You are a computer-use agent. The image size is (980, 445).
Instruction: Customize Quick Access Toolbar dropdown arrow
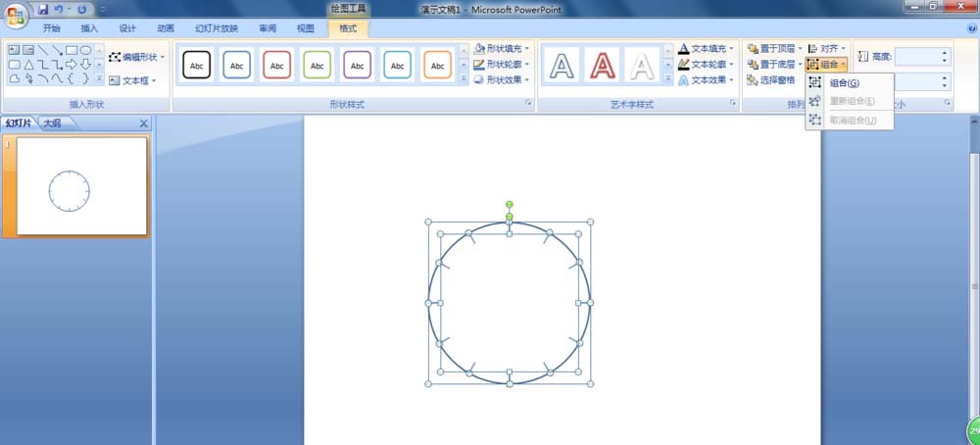[103, 10]
